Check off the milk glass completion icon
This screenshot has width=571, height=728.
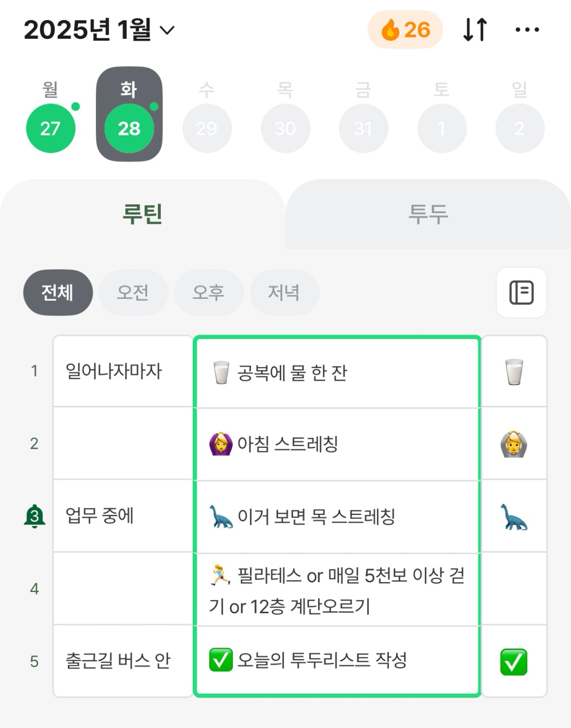514,372
